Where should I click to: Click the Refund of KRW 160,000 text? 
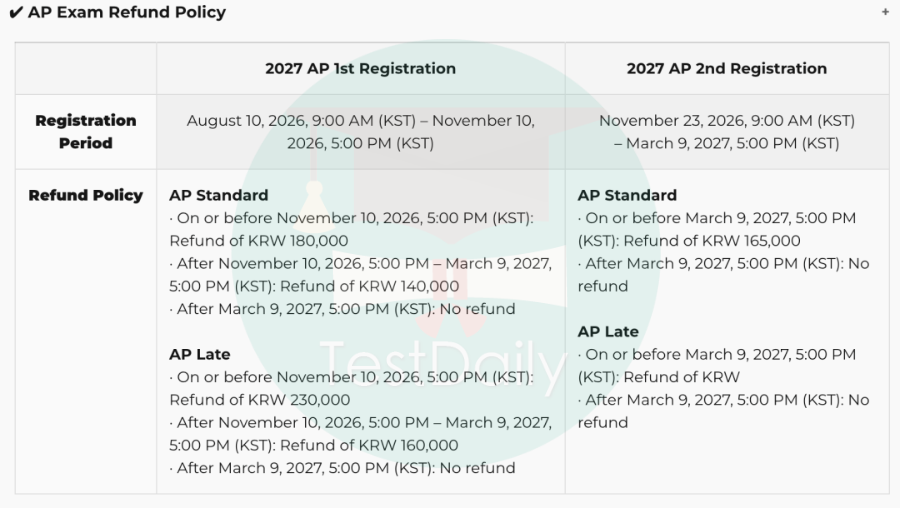coord(369,445)
